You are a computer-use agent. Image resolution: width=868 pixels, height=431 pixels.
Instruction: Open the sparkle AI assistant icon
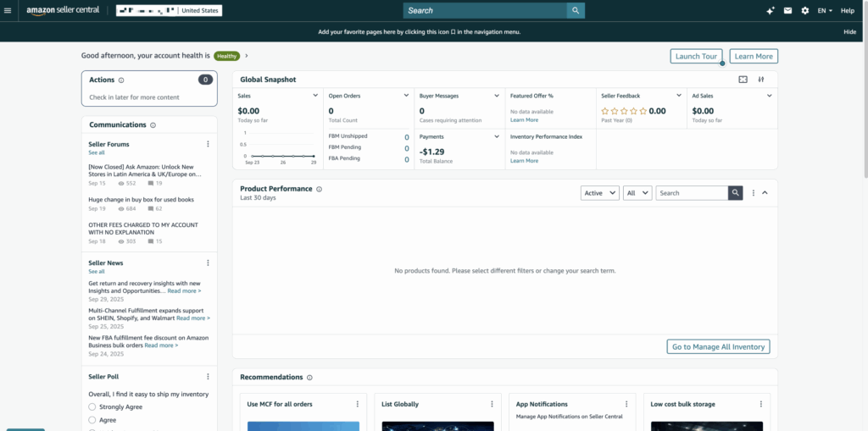point(770,11)
